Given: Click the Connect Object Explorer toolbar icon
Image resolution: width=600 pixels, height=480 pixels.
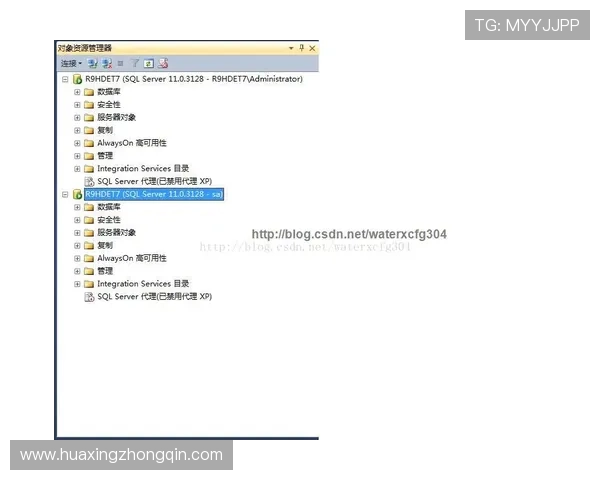Looking at the screenshot, I should coord(92,63).
